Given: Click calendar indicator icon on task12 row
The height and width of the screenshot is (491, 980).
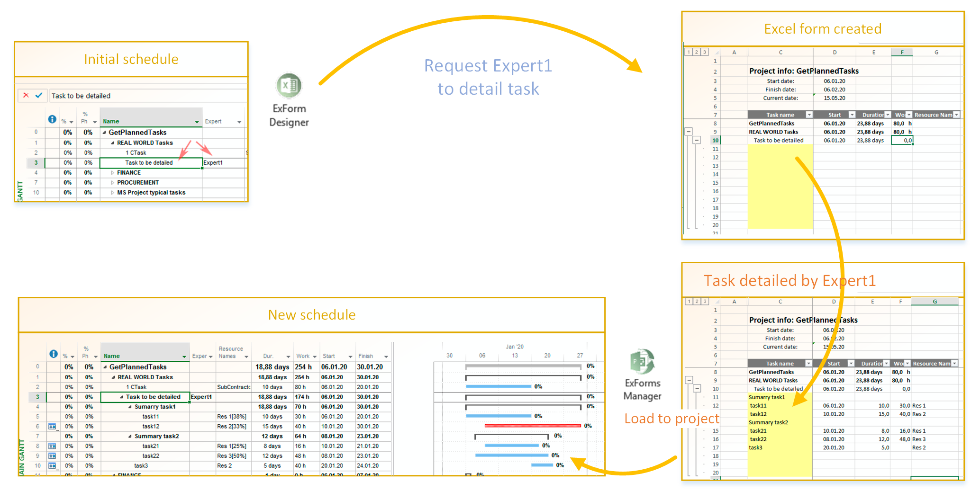Looking at the screenshot, I should pyautogui.click(x=53, y=427).
